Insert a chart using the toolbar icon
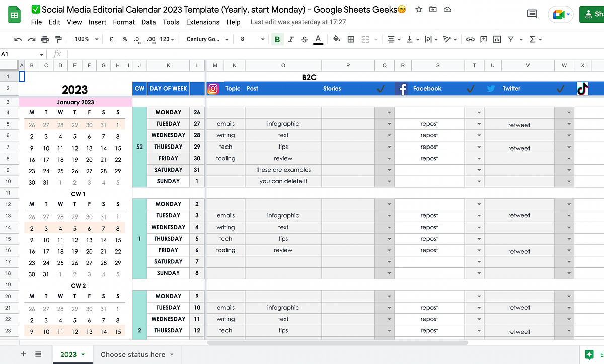The image size is (604, 364). pos(497,39)
